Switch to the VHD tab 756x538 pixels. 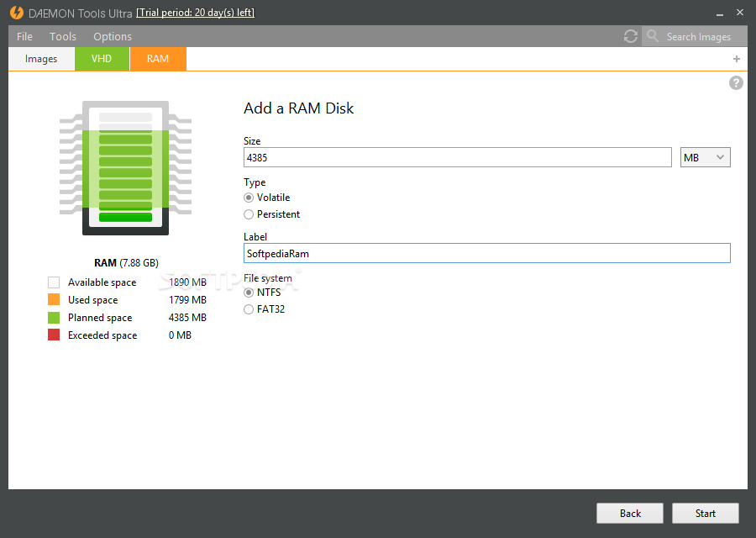coord(102,59)
